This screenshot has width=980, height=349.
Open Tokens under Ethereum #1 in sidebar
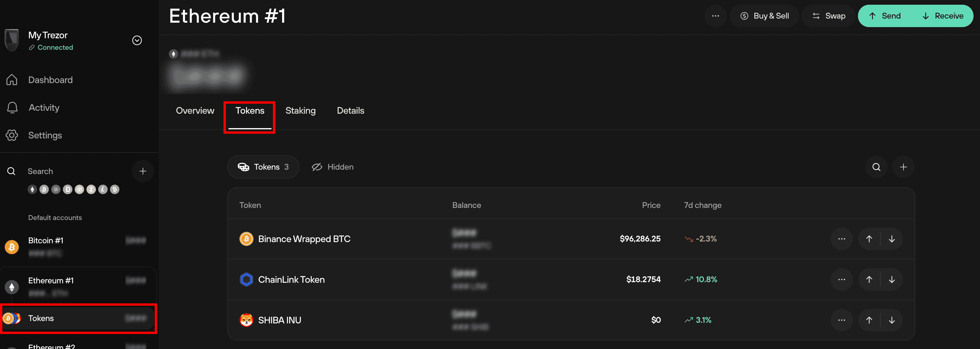[78, 319]
